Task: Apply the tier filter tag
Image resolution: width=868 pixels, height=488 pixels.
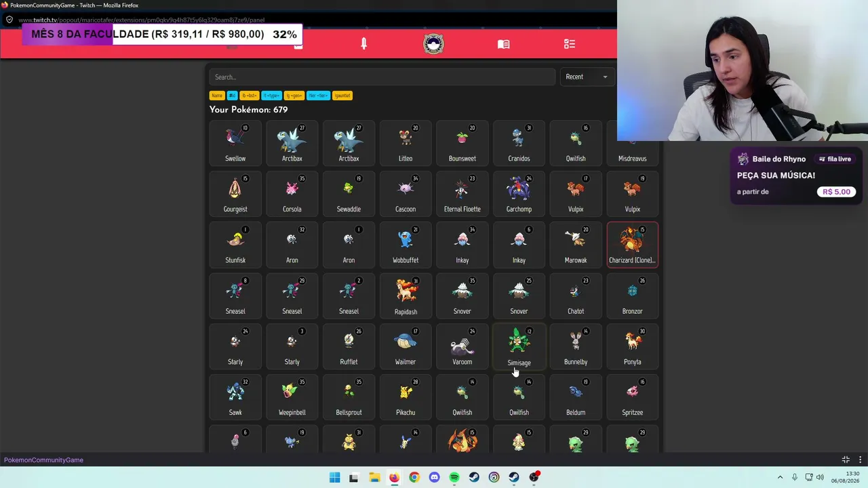Action: click(x=318, y=96)
